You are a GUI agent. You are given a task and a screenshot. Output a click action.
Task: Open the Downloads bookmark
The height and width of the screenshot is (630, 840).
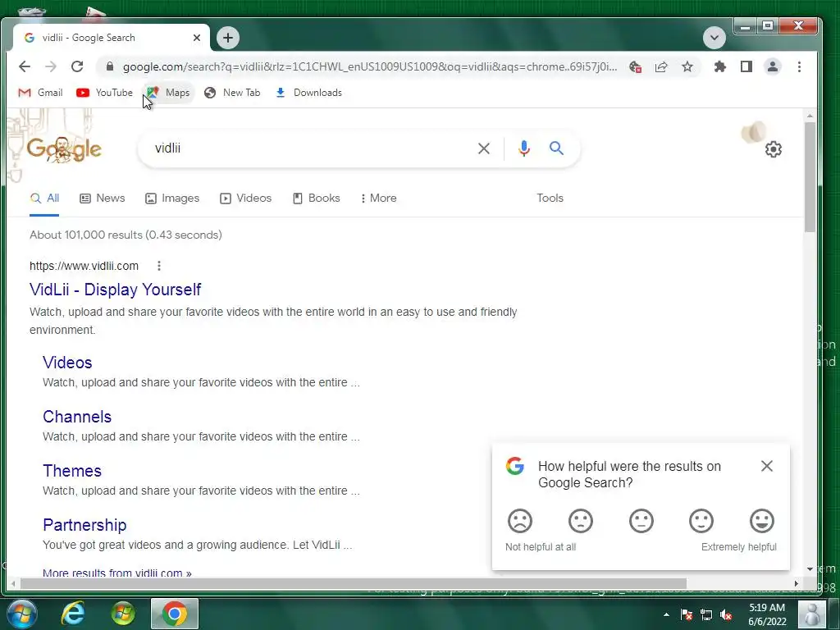pyautogui.click(x=308, y=93)
